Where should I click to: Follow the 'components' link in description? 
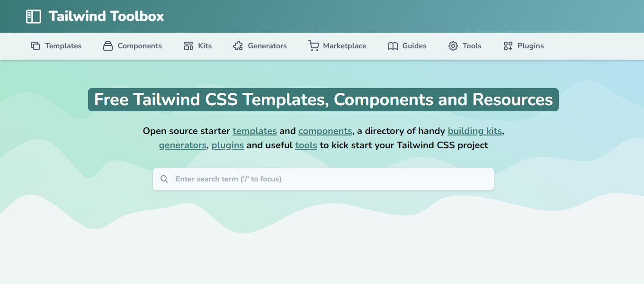(x=325, y=131)
